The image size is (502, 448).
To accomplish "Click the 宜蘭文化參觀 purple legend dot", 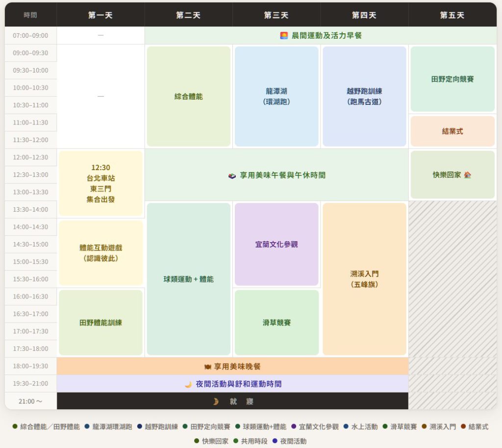I will pos(294,427).
